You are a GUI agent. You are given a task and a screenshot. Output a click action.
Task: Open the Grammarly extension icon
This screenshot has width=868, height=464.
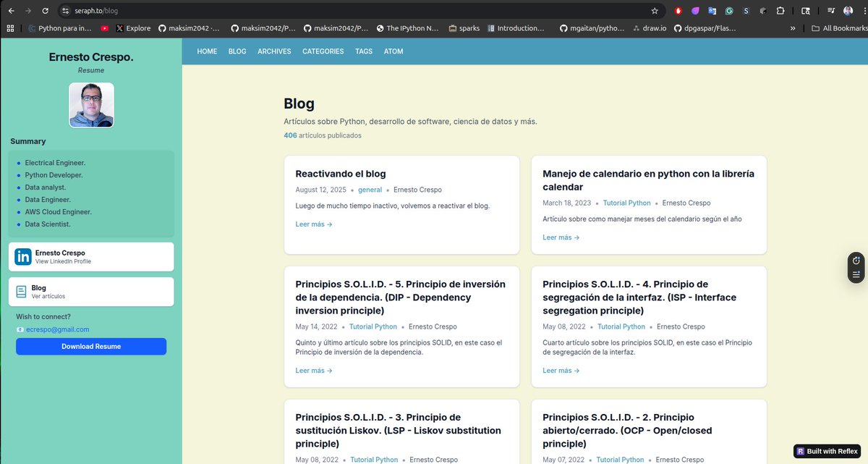(x=729, y=11)
